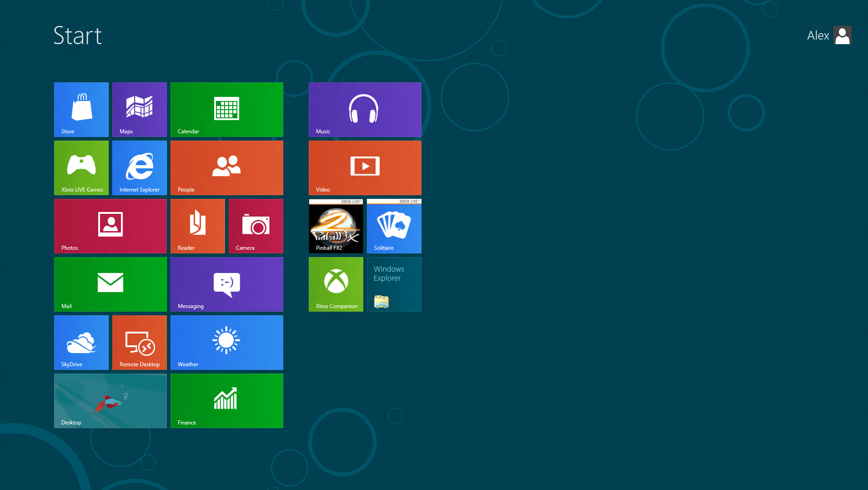Open the Solitaire game tile
Image resolution: width=868 pixels, height=490 pixels.
(394, 226)
